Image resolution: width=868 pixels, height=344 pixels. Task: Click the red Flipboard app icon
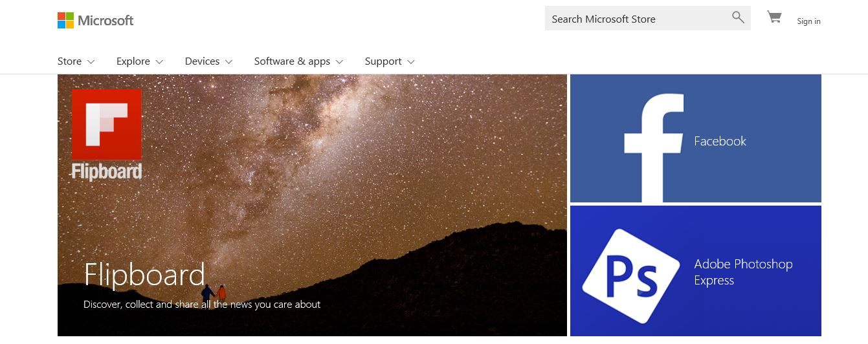pyautogui.click(x=106, y=124)
